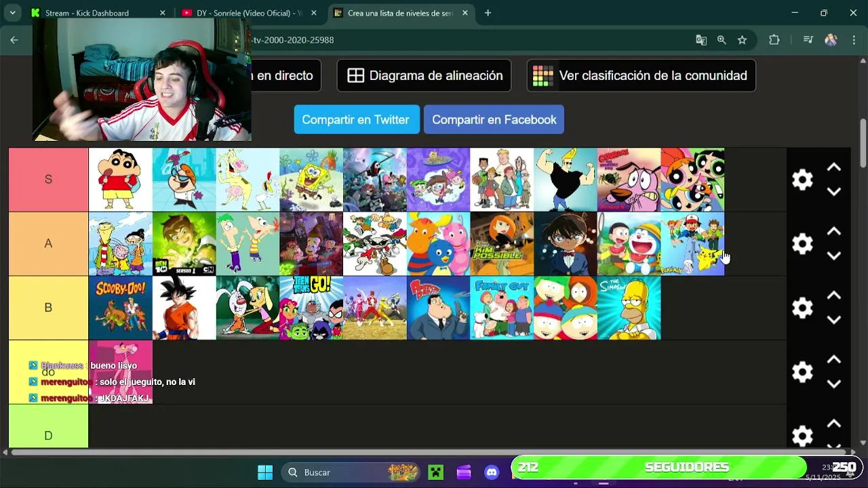
Task: Close the DY - Sonríele YouTube tab
Action: point(314,13)
